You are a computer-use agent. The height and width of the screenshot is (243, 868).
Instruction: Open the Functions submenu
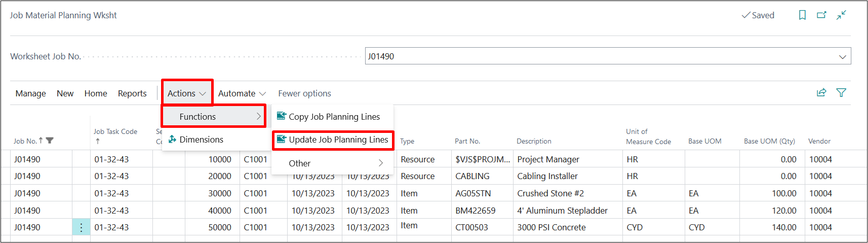(214, 117)
